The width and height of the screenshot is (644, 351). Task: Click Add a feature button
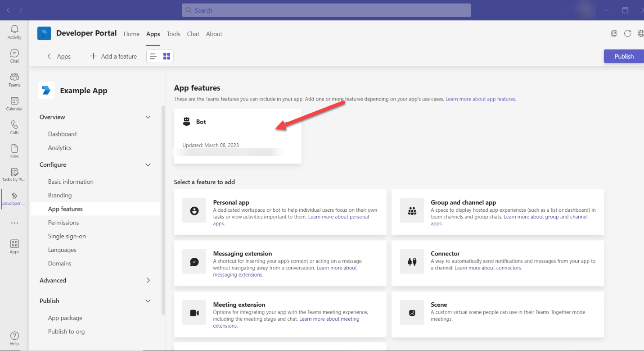tap(113, 56)
